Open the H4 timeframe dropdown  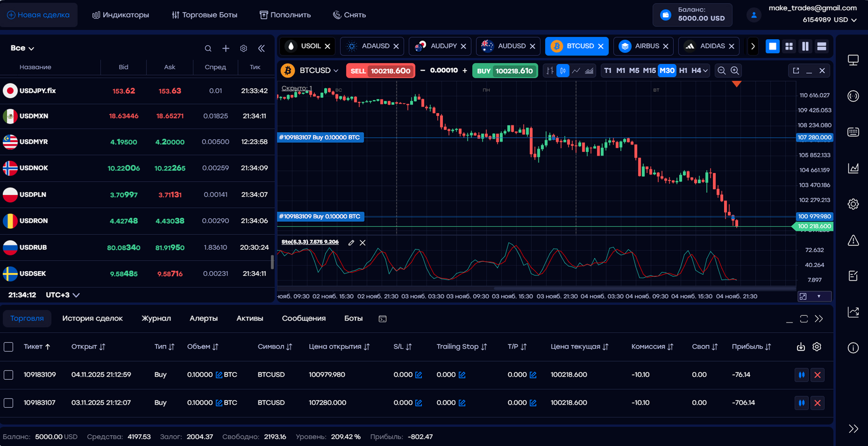(x=699, y=71)
